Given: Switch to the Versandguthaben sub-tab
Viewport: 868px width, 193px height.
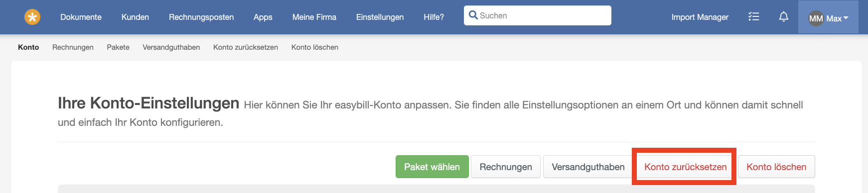Looking at the screenshot, I should click(171, 47).
